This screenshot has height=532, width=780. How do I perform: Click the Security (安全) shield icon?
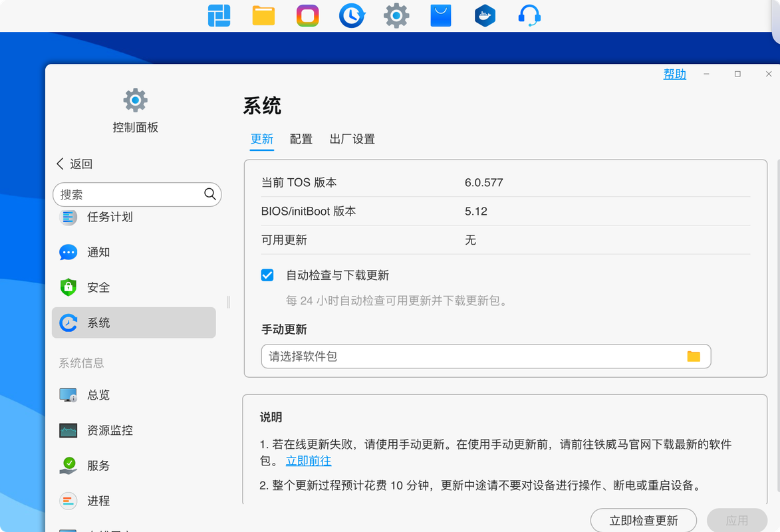coord(68,287)
